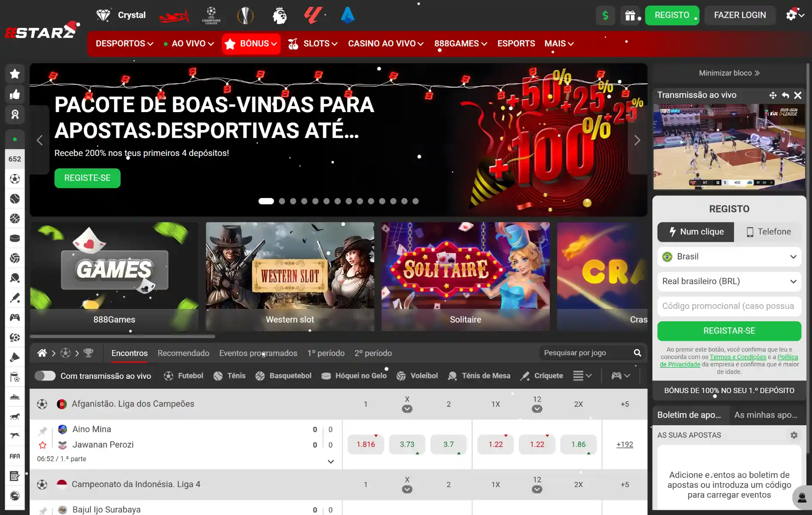Enable the Com transmissão ao vivo switch
Image resolution: width=812 pixels, height=515 pixels.
[x=45, y=375]
